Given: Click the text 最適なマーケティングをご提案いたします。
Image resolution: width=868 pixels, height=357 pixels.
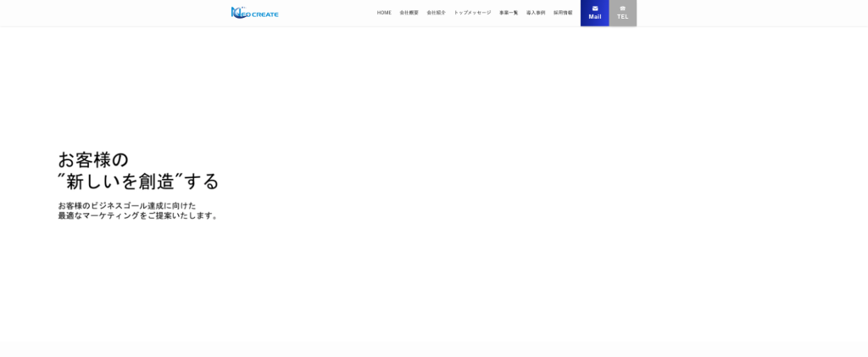Looking at the screenshot, I should (x=138, y=216).
